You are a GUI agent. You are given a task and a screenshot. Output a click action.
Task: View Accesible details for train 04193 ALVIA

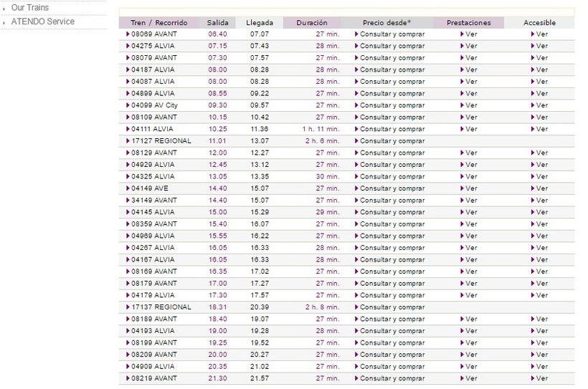point(541,331)
